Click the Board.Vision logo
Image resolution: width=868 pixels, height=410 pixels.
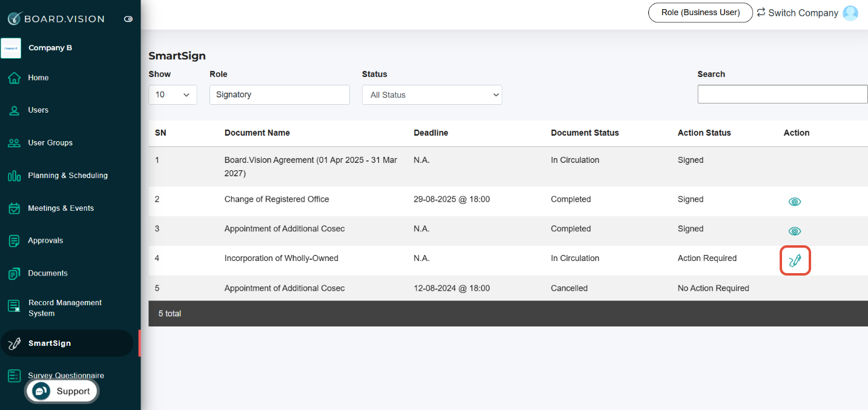coord(56,19)
